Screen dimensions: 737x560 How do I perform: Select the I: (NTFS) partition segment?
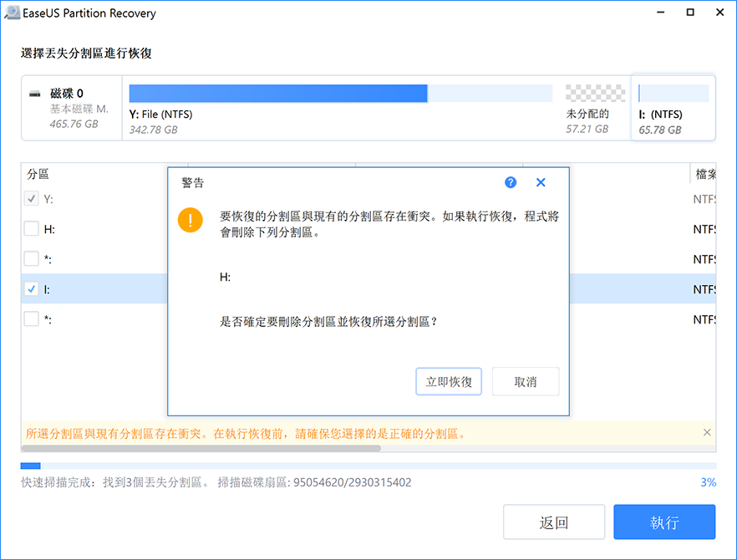point(673,92)
